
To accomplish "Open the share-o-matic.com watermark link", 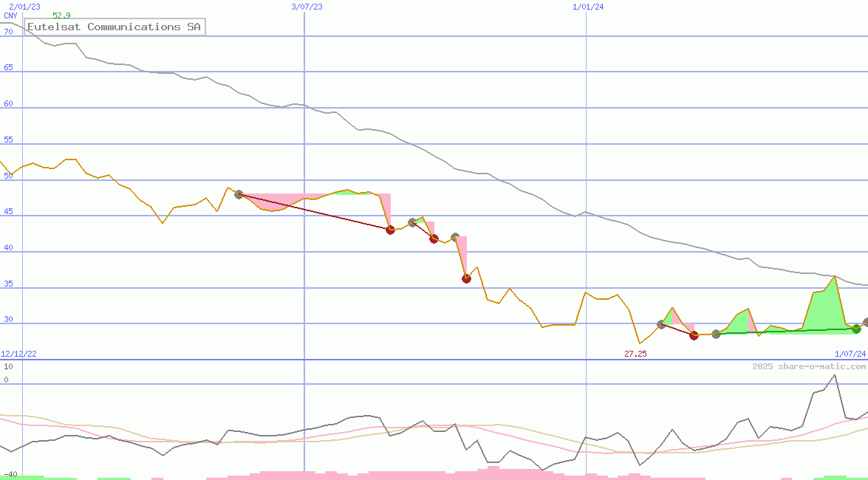I will tap(809, 366).
